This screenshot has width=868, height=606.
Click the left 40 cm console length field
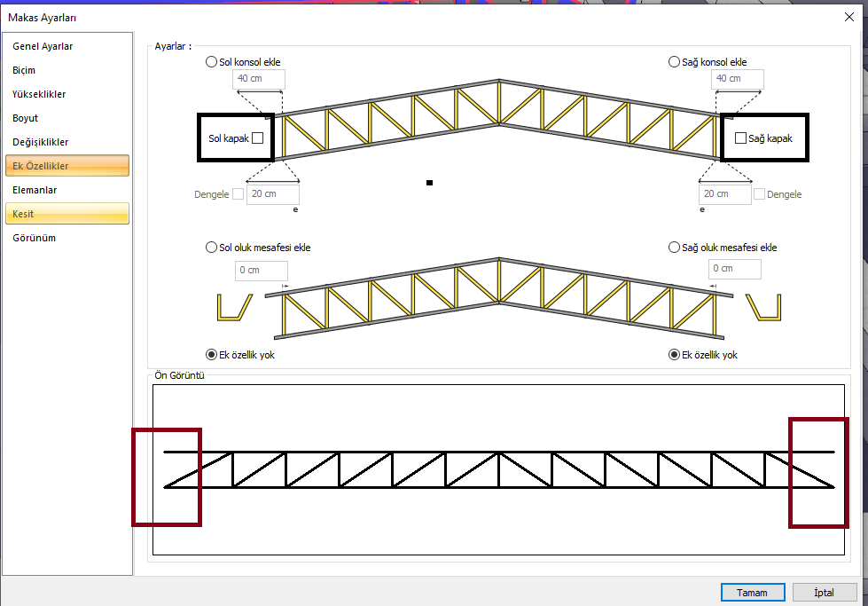[x=259, y=79]
